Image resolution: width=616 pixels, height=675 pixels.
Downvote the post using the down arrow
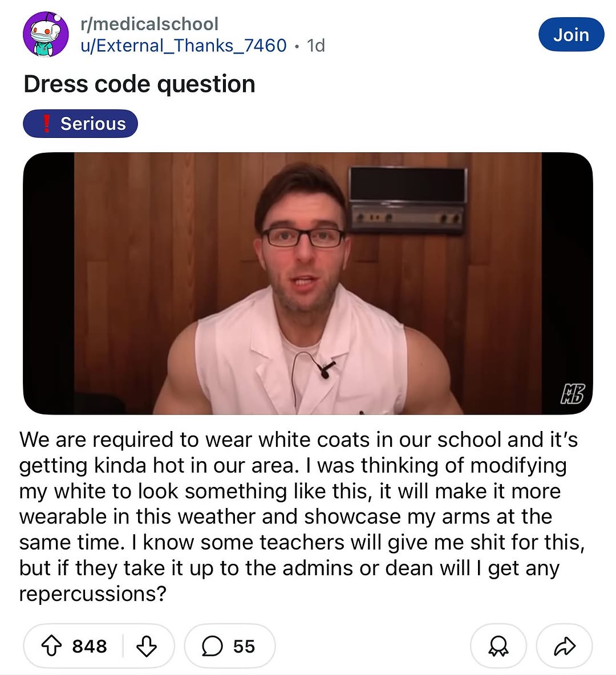pyautogui.click(x=147, y=646)
